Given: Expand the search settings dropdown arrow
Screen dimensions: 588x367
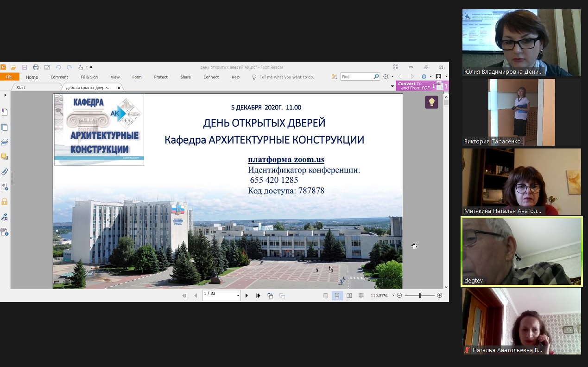Looking at the screenshot, I should click(392, 77).
